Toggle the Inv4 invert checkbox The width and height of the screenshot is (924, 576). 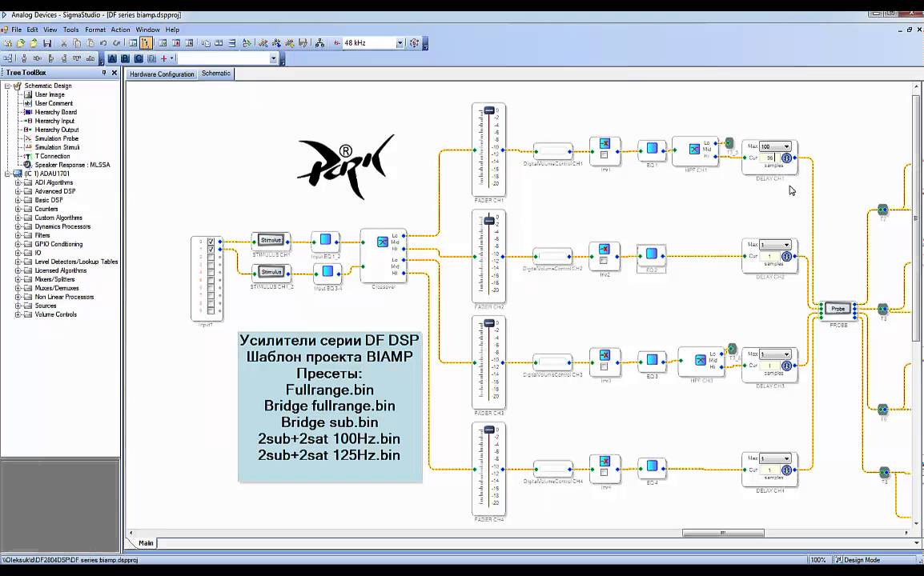[604, 472]
